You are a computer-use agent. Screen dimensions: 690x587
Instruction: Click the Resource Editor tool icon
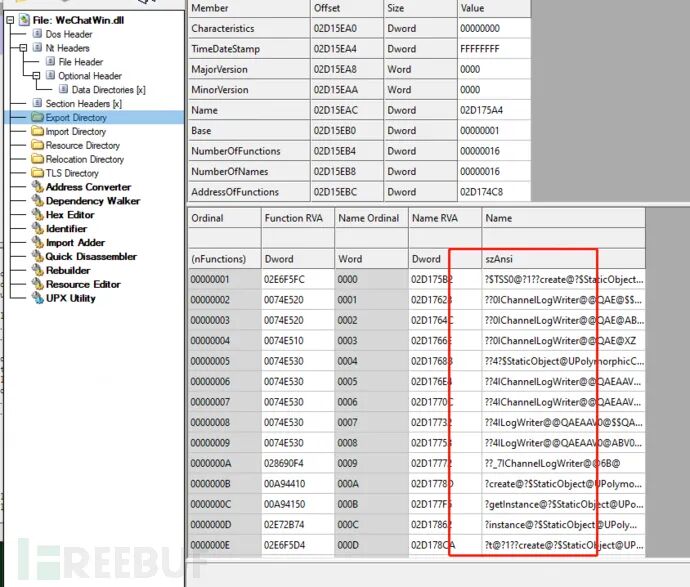(38, 284)
